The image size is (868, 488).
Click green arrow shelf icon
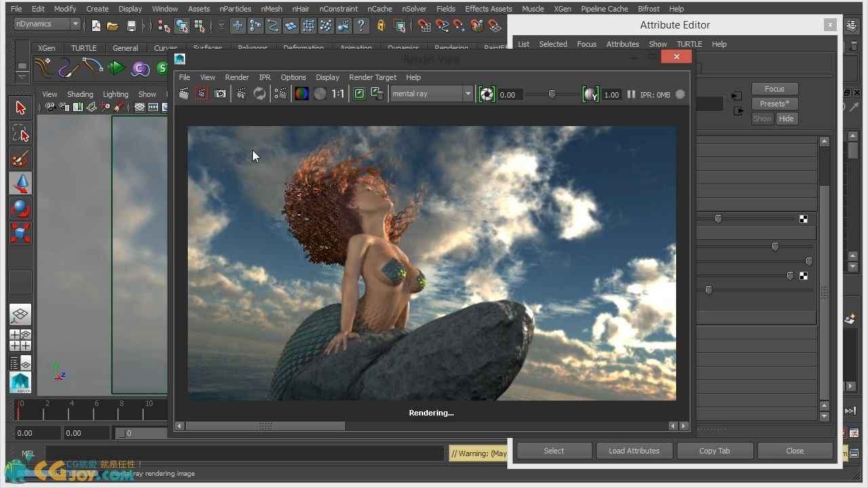click(x=117, y=68)
